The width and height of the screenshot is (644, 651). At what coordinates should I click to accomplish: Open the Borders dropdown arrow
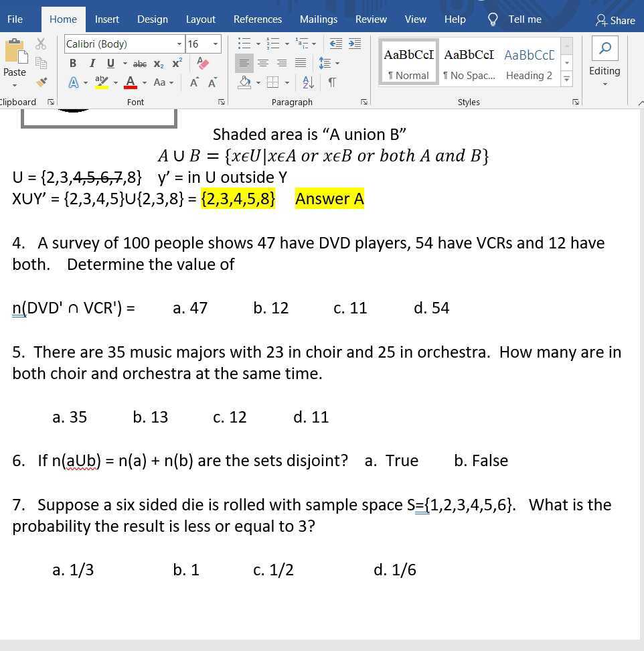pyautogui.click(x=287, y=82)
